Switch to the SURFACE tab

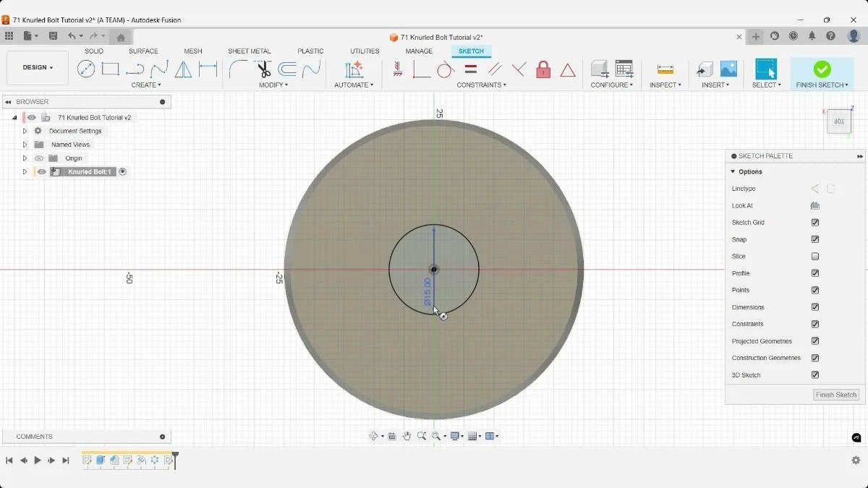click(x=143, y=51)
